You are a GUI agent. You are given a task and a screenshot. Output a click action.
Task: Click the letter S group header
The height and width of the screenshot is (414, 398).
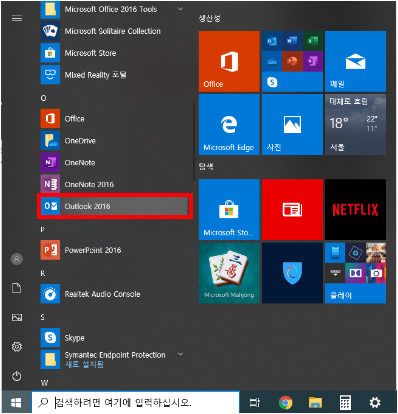(43, 317)
